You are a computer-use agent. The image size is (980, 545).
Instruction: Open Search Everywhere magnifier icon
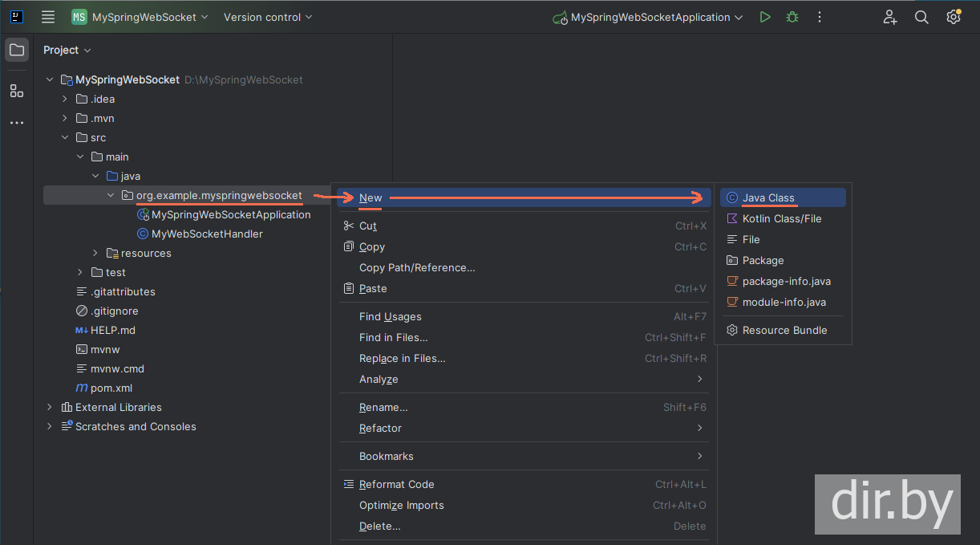921,17
